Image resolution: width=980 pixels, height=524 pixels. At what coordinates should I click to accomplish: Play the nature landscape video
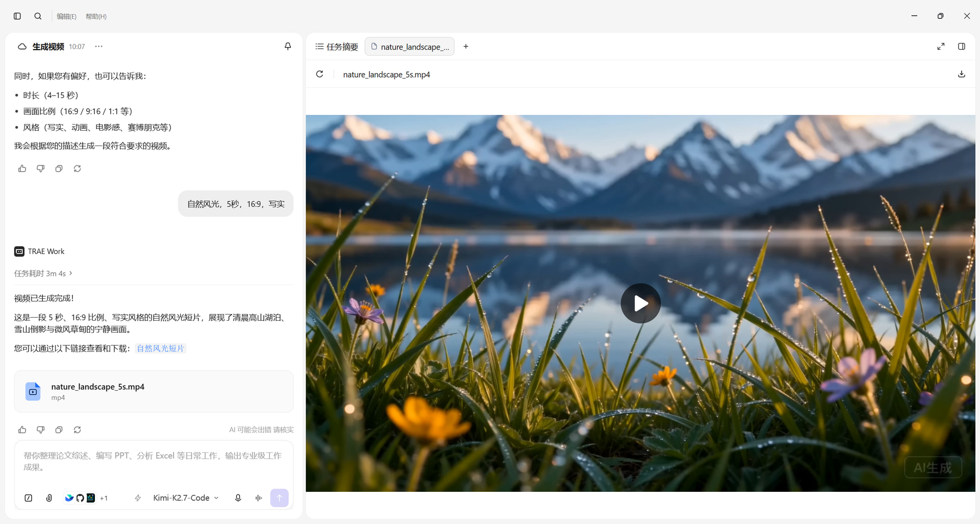tap(641, 303)
